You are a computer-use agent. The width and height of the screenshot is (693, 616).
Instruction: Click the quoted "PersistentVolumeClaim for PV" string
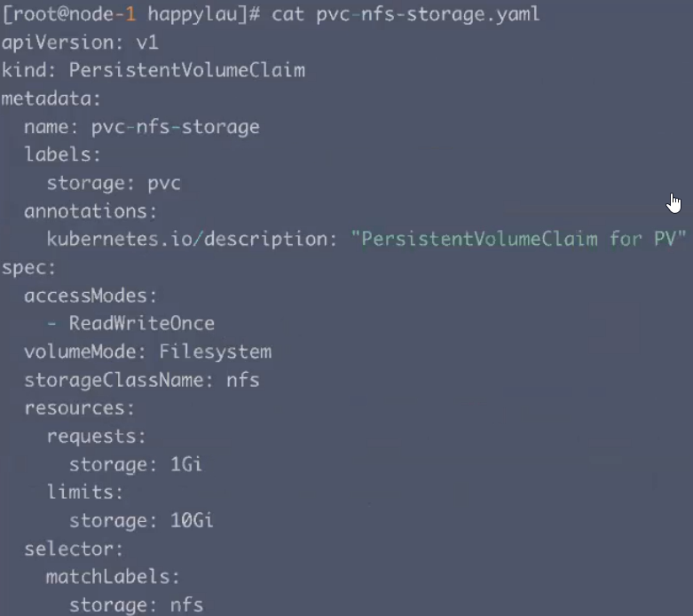click(x=518, y=240)
